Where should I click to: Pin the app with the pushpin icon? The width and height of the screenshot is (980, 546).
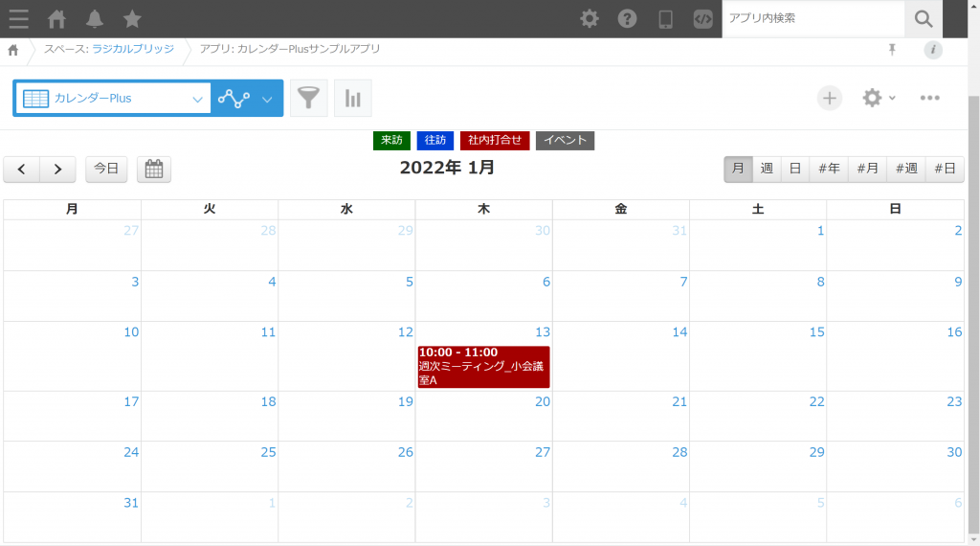[892, 50]
